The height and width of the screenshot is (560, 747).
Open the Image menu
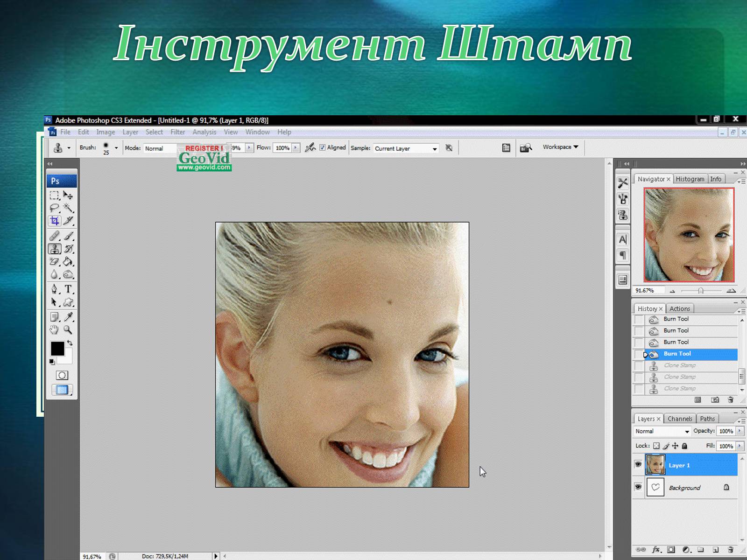[x=106, y=132]
